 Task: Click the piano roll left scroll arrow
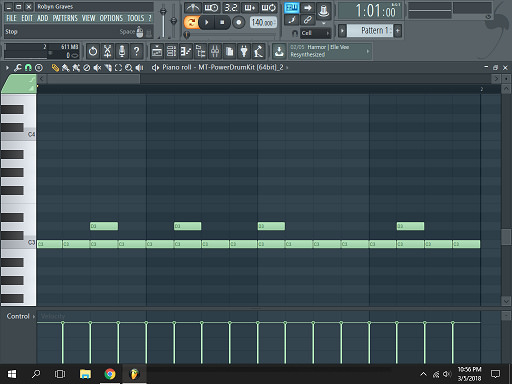(42, 79)
